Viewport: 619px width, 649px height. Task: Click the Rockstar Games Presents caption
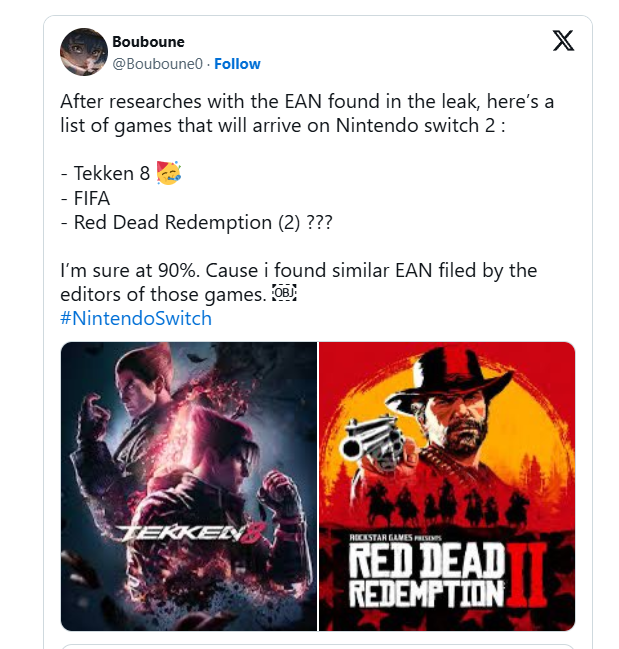point(395,538)
